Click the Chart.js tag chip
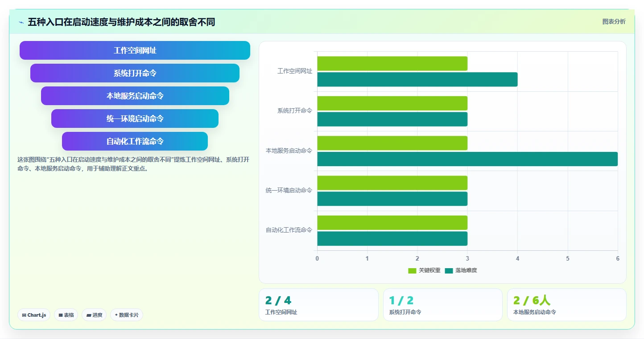The width and height of the screenshot is (644, 339). [34, 315]
